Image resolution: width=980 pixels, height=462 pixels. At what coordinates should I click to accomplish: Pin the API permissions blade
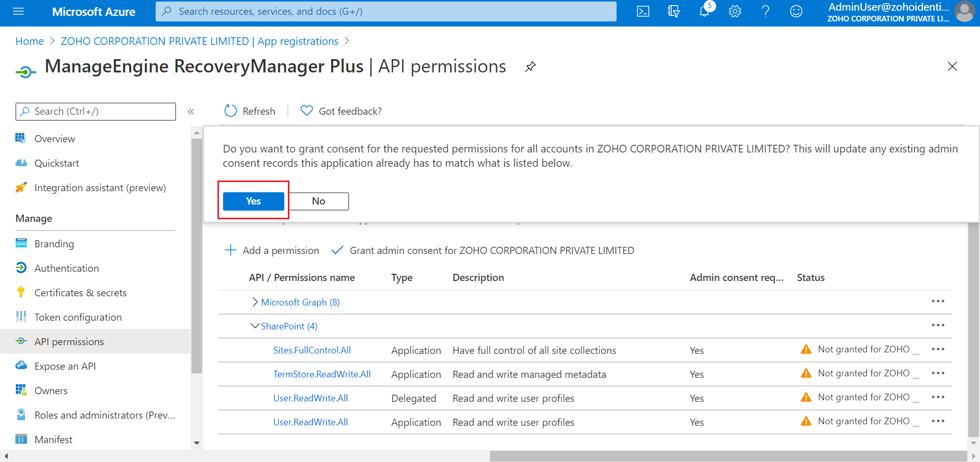[x=531, y=67]
